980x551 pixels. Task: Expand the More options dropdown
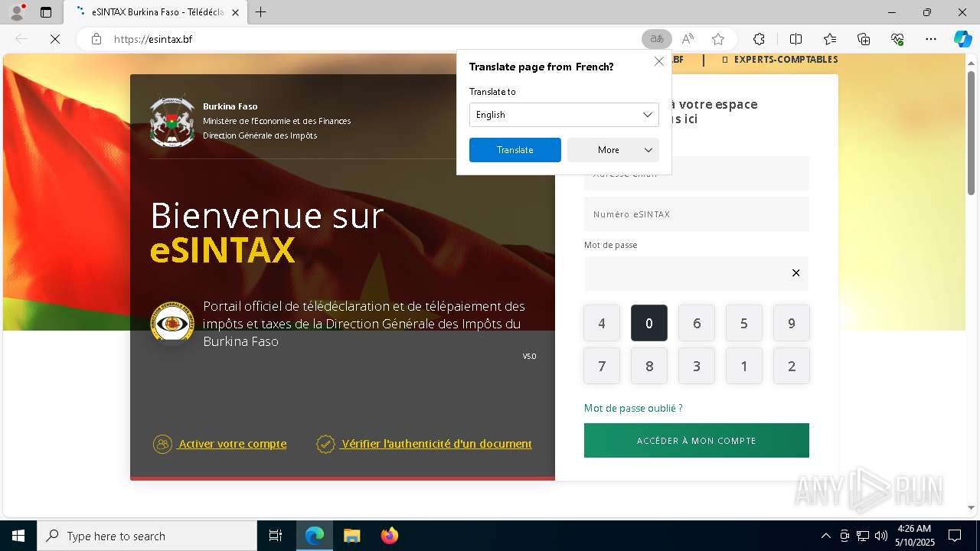click(613, 150)
